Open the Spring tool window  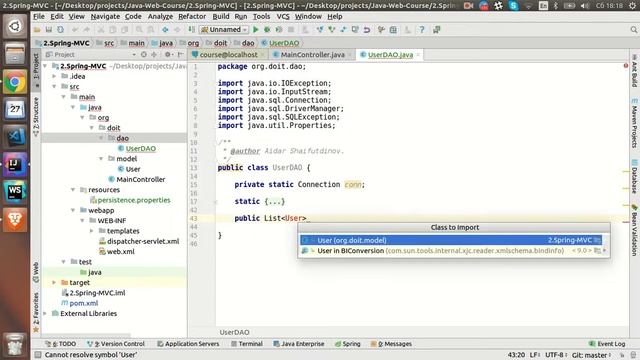pos(348,344)
